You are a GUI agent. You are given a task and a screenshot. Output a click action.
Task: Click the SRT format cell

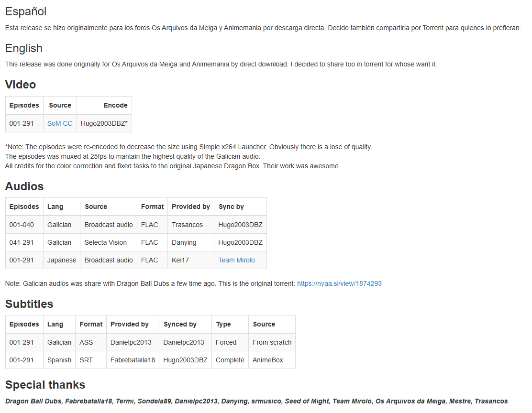click(x=91, y=360)
